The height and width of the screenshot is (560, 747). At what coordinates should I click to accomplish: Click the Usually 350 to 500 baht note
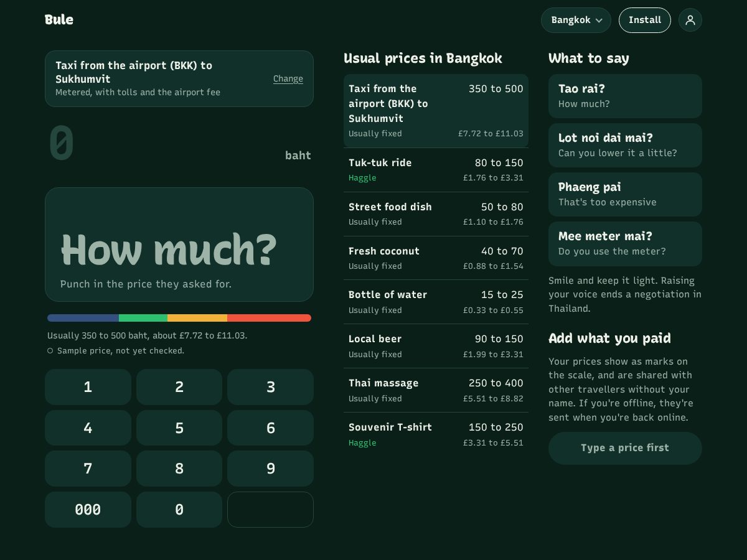[x=148, y=335]
